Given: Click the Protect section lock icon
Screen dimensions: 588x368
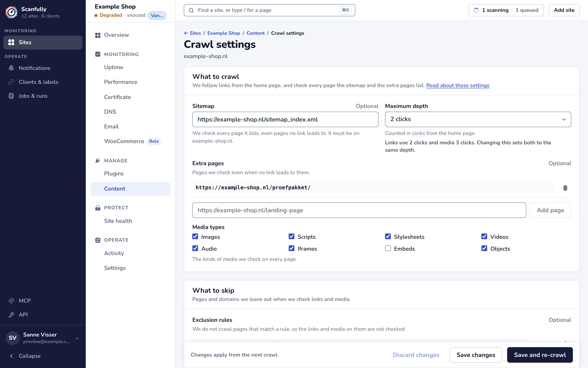Looking at the screenshot, I should click(98, 208).
